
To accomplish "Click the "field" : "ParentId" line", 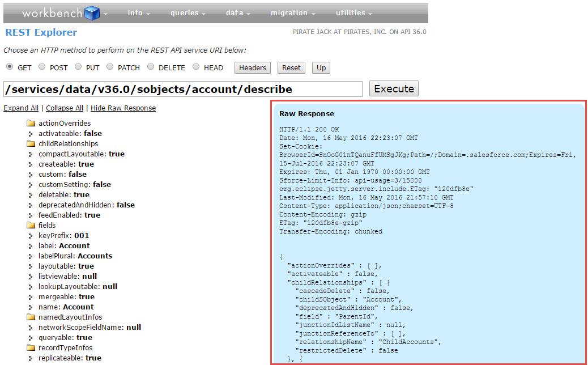I will [x=336, y=317].
